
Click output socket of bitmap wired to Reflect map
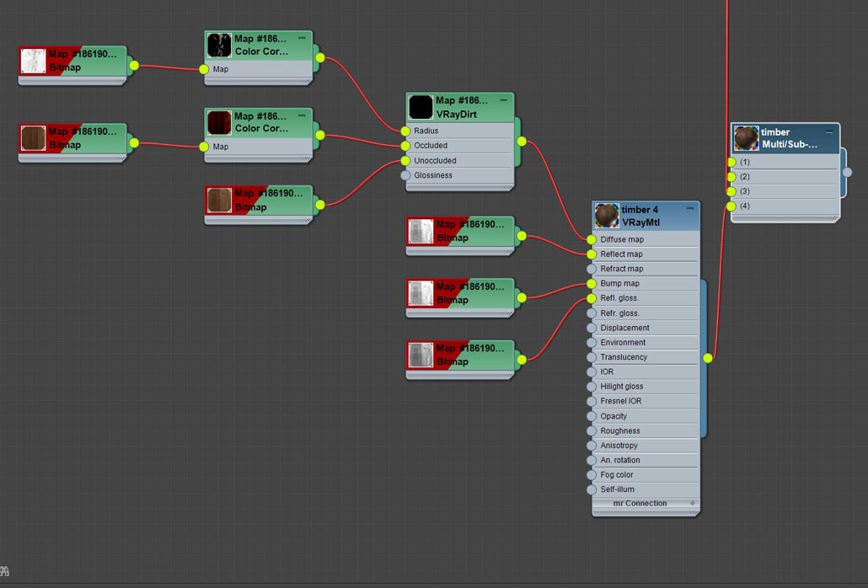[522, 236]
